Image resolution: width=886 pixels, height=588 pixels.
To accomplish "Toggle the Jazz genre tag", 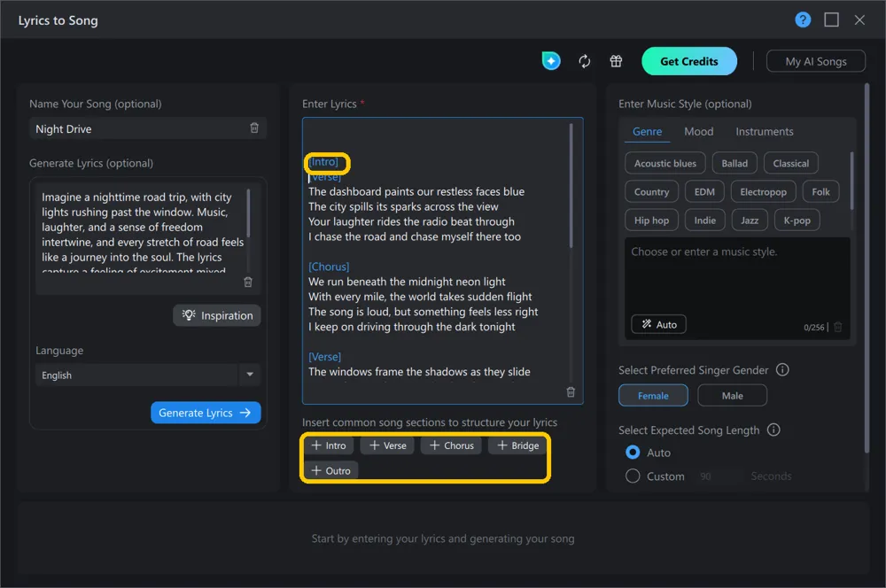I will point(750,220).
